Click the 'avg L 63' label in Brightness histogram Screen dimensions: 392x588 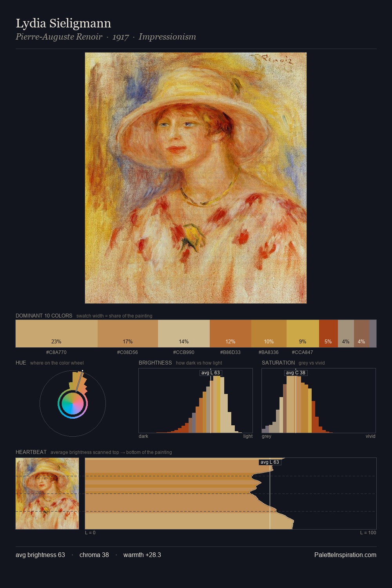211,373
